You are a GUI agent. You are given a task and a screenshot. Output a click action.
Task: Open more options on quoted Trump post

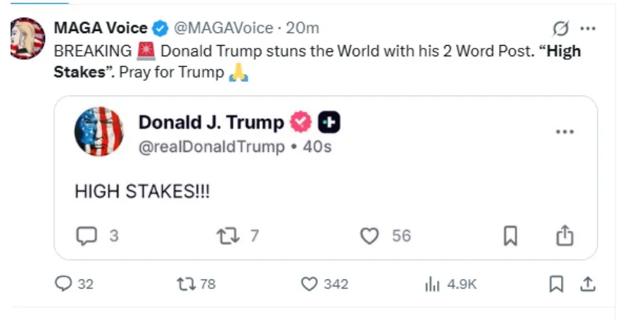[565, 132]
